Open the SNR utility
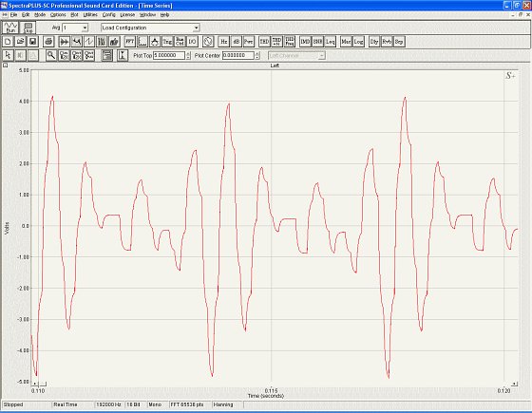 point(317,42)
